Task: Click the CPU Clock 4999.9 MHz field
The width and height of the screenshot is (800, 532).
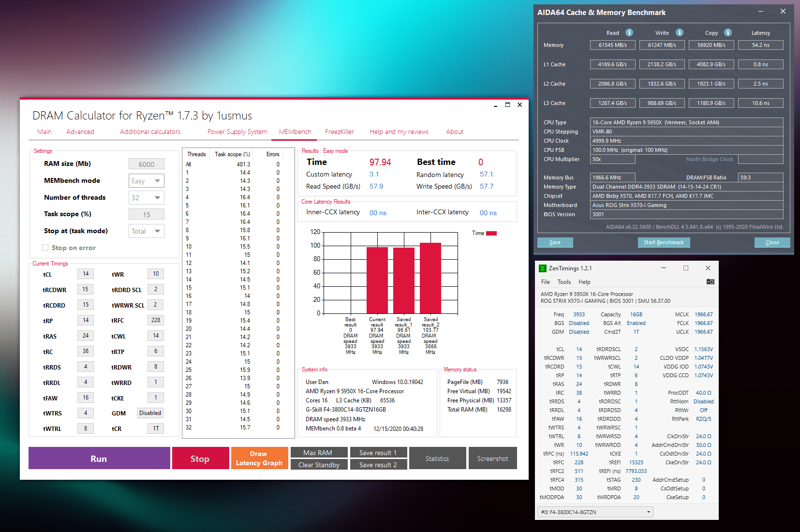Action: (x=687, y=141)
